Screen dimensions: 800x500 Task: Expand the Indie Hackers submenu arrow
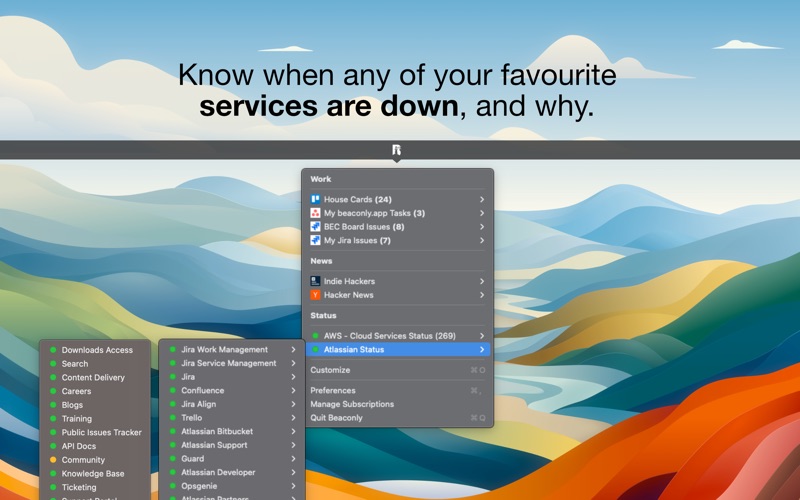(x=482, y=281)
